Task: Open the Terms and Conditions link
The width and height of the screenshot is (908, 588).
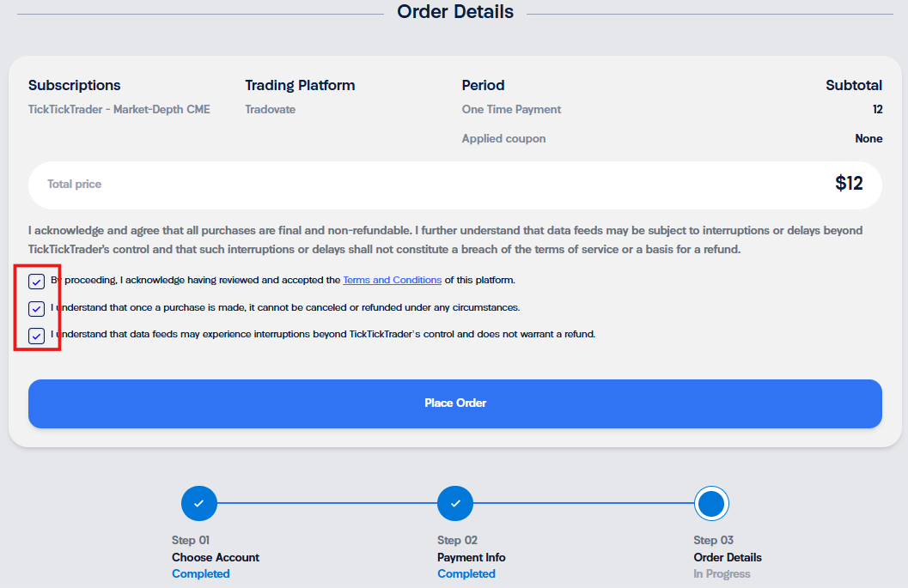Action: 392,280
